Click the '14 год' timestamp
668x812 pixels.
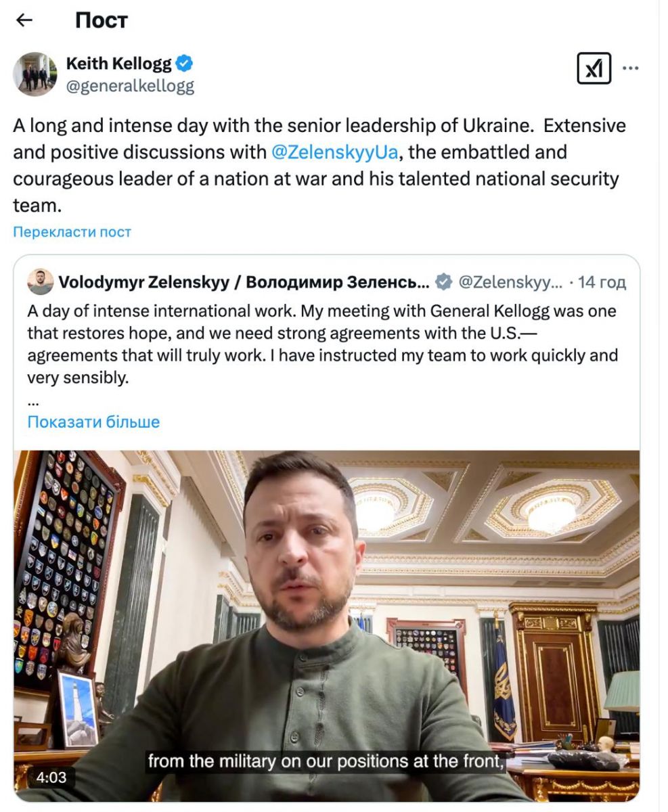click(602, 281)
